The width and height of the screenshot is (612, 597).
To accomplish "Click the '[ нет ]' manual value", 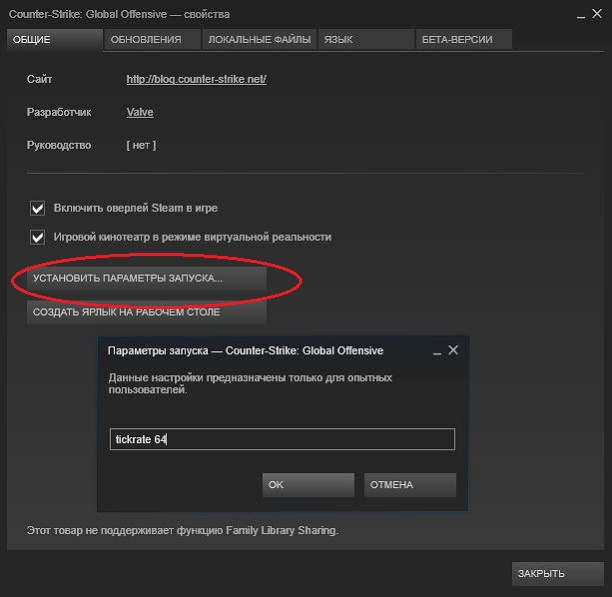I will click(141, 145).
